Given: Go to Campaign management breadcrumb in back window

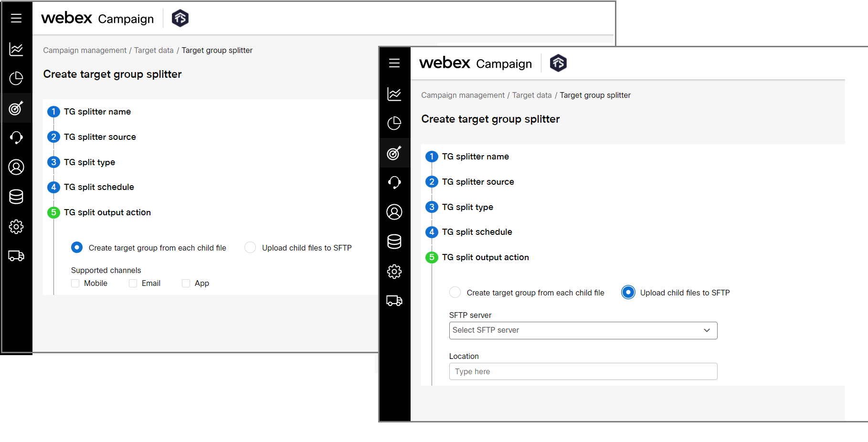Looking at the screenshot, I should (85, 50).
